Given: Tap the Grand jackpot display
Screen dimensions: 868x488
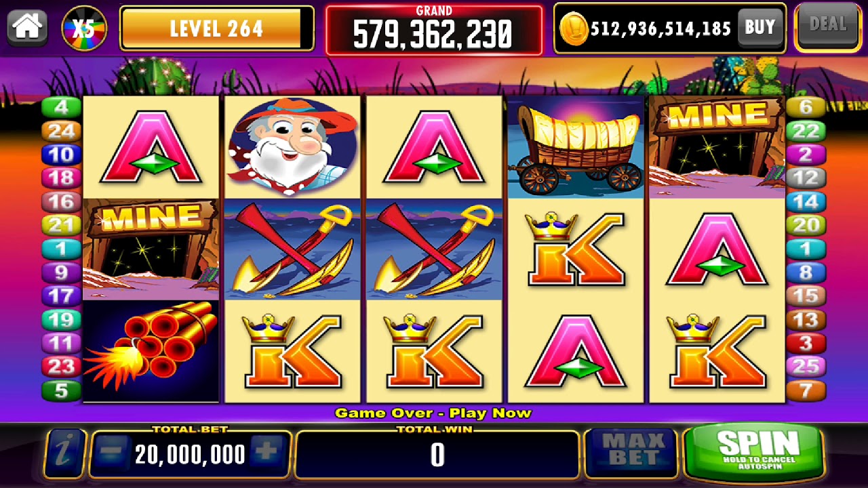Looking at the screenshot, I should (x=434, y=30).
